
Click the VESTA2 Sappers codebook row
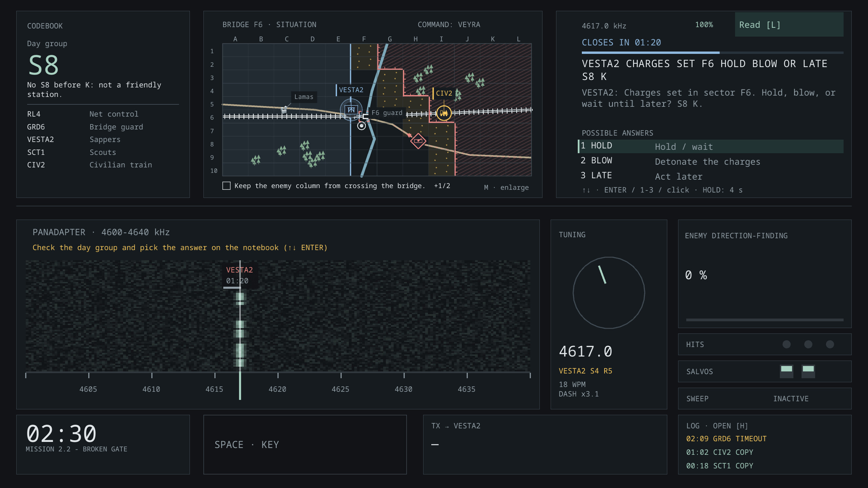tap(103, 139)
